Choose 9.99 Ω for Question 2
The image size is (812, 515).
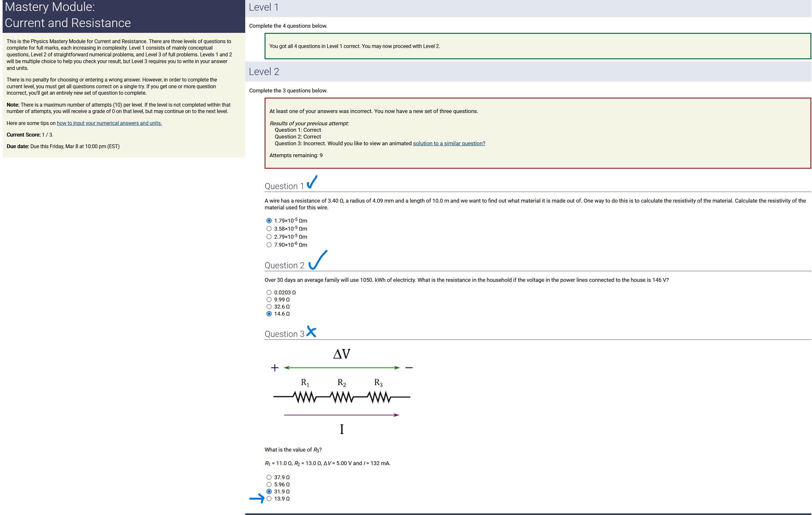(x=269, y=300)
